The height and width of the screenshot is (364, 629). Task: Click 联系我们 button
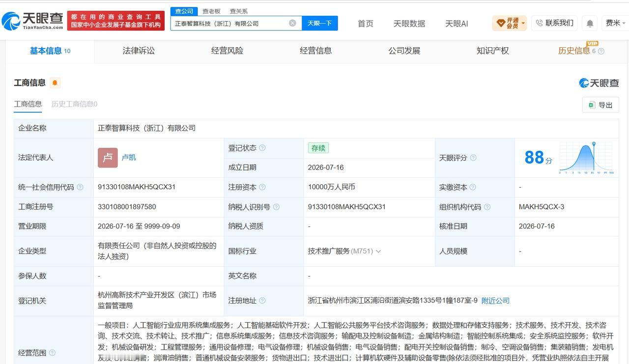[x=554, y=23]
